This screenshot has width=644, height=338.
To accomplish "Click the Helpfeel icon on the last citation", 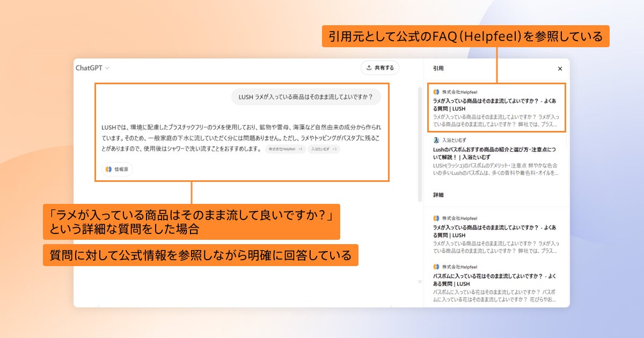I will tap(436, 267).
